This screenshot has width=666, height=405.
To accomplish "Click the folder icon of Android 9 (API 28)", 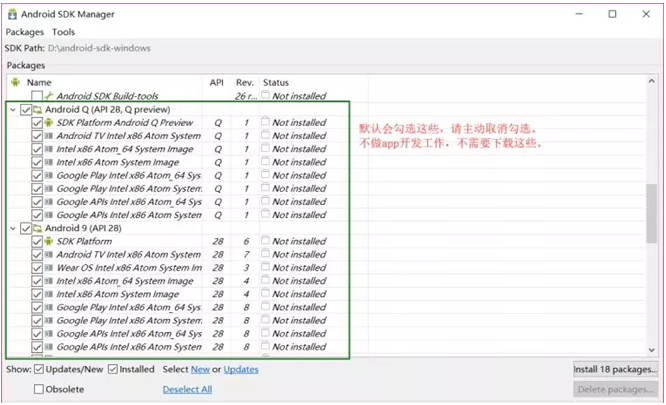I will click(38, 228).
